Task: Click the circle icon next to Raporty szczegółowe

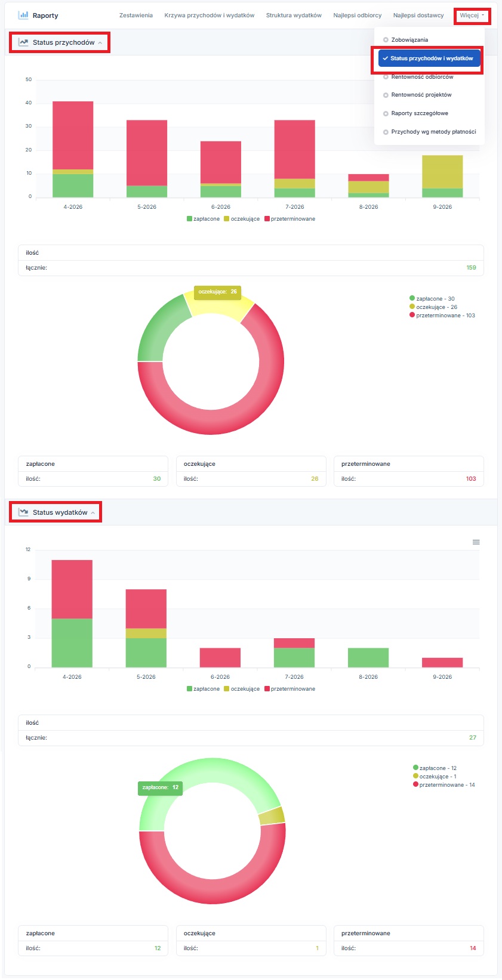Action: [386, 113]
